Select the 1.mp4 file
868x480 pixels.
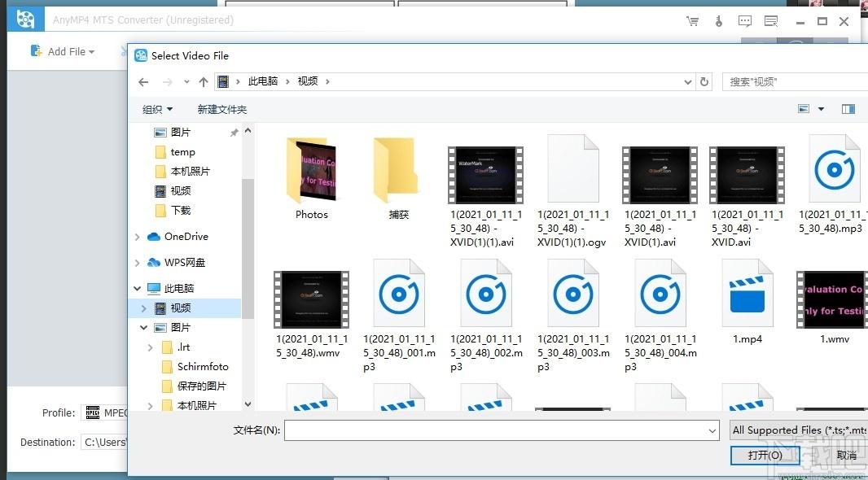tap(747, 302)
